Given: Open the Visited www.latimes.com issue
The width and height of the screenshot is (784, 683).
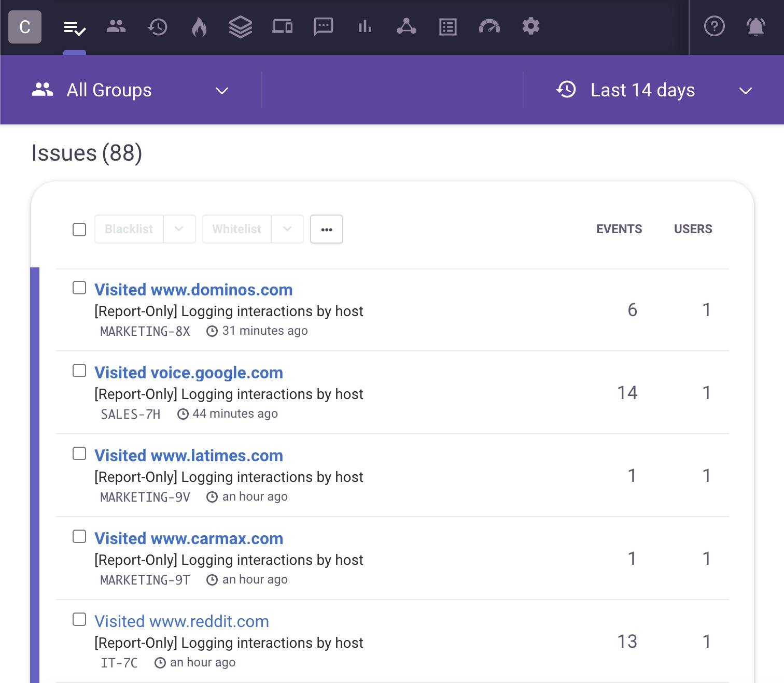Looking at the screenshot, I should pos(189,456).
